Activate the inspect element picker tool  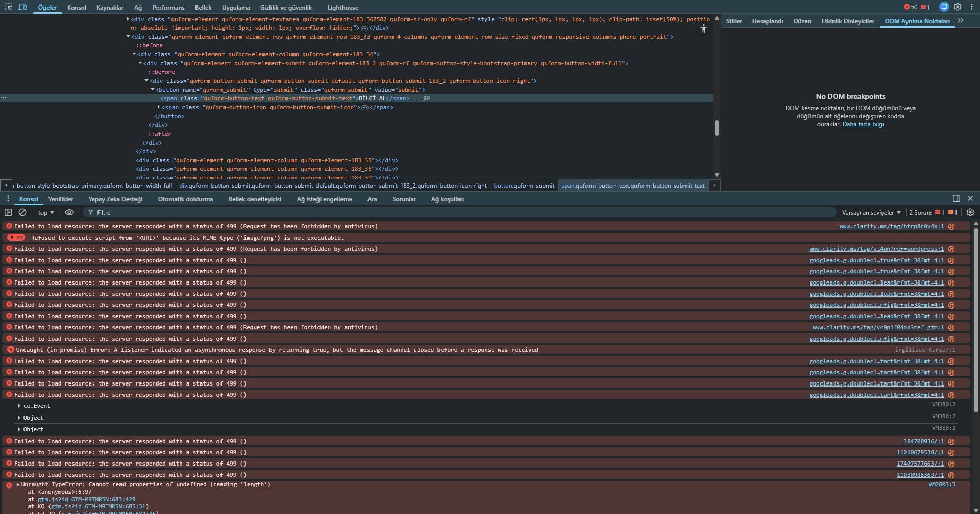[8, 7]
